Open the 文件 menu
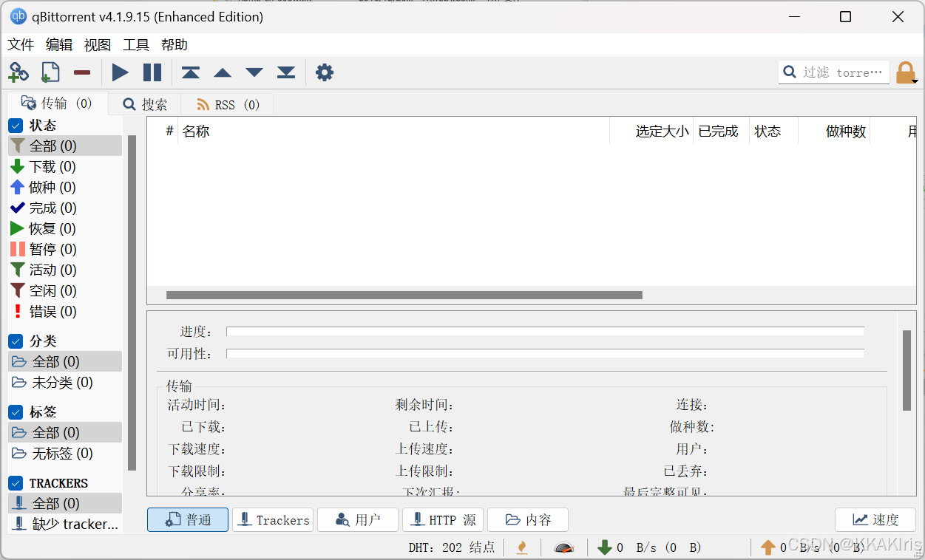The height and width of the screenshot is (560, 925). [21, 45]
